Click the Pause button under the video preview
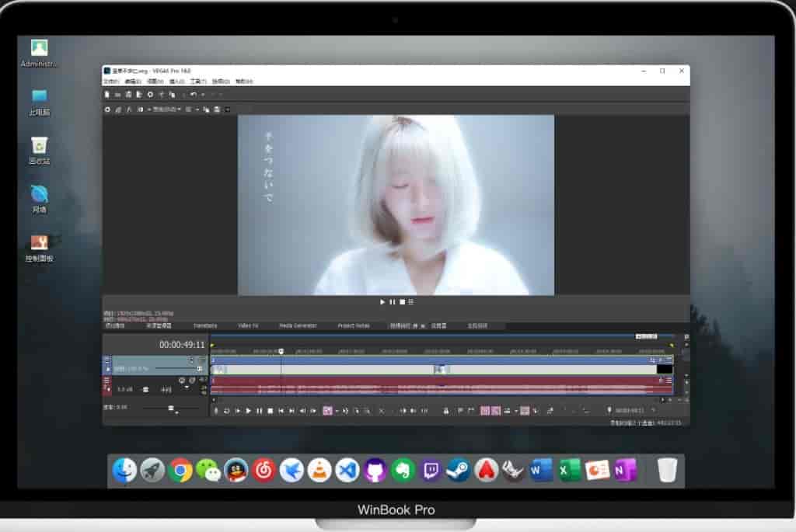The height and width of the screenshot is (532, 796). (x=392, y=301)
